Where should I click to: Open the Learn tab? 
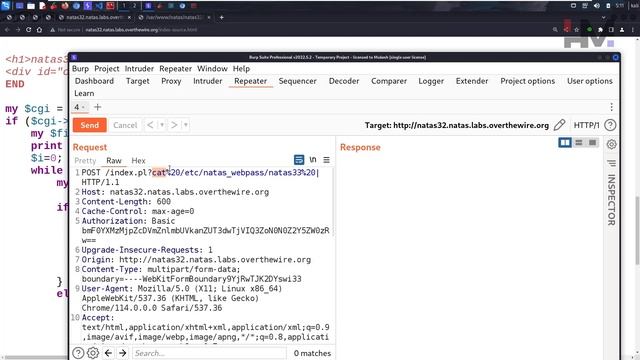[x=84, y=93]
